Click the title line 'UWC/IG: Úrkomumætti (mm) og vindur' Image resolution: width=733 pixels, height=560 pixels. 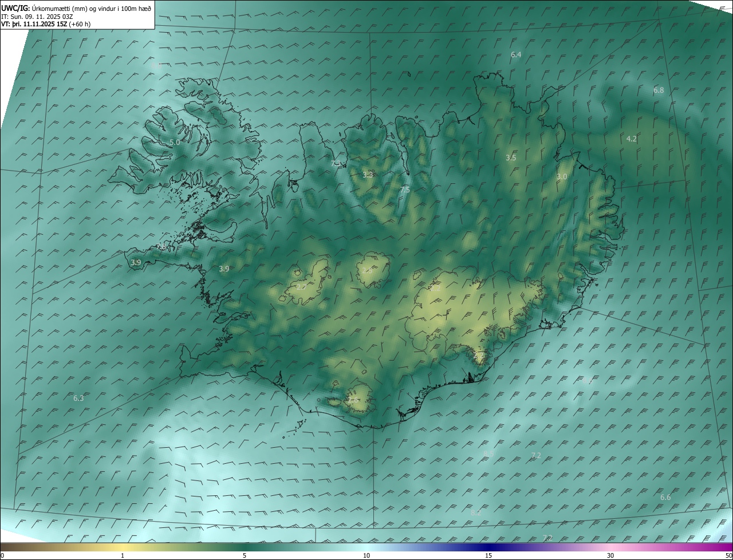coord(76,9)
